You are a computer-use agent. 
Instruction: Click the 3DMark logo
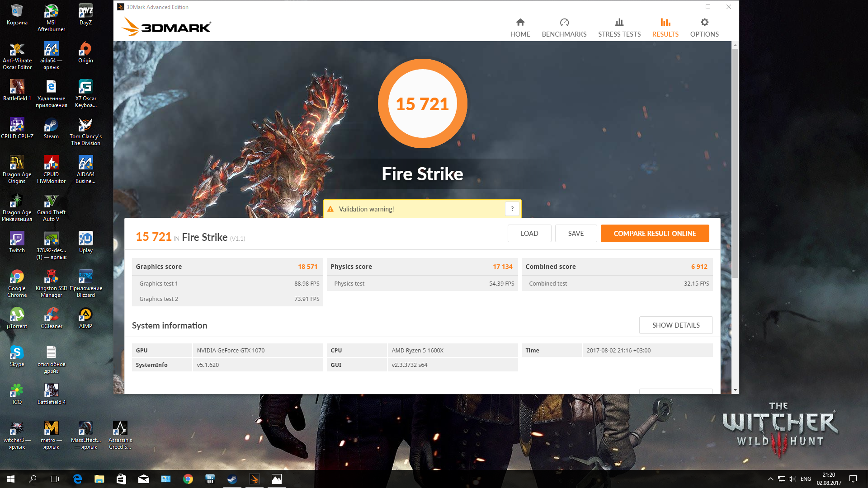point(166,27)
